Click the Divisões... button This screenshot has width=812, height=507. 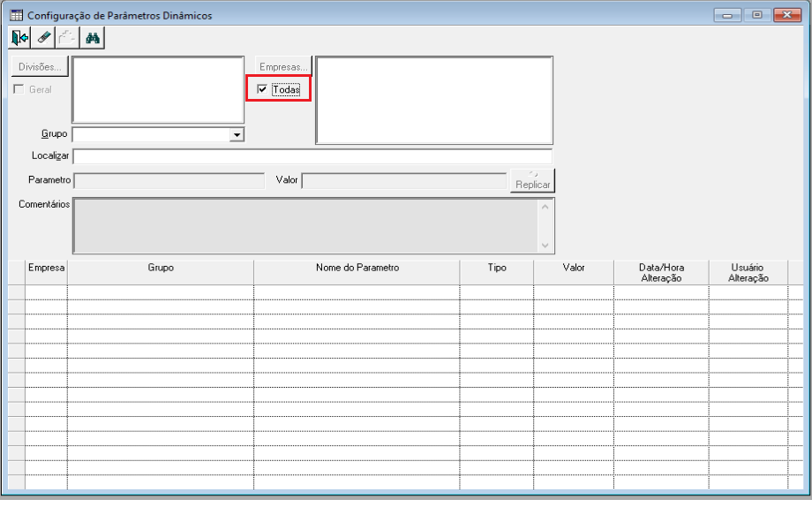(x=40, y=67)
